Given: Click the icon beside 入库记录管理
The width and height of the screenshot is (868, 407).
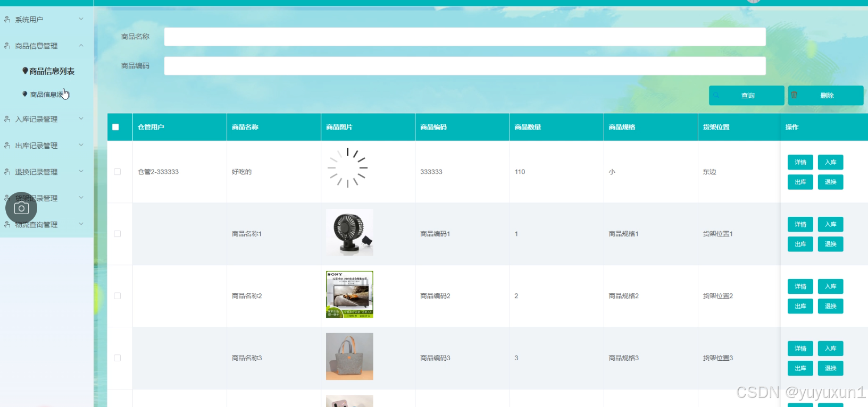Looking at the screenshot, I should (7, 120).
